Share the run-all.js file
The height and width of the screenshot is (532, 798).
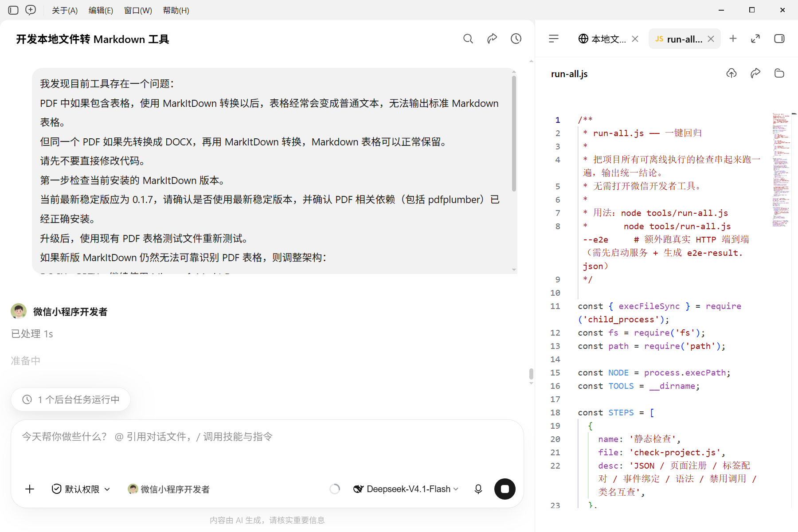tap(755, 73)
